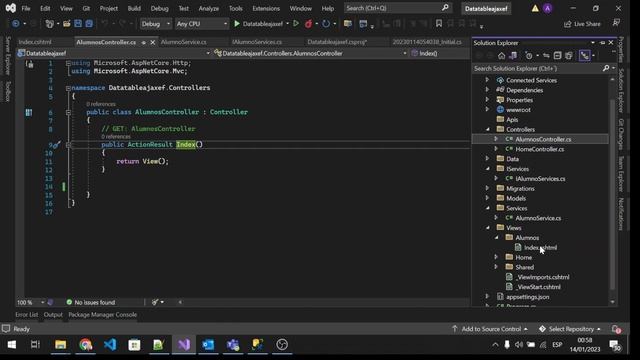The width and height of the screenshot is (640, 360).
Task: Toggle pin on AlumnosController.cs tab
Action: click(144, 42)
